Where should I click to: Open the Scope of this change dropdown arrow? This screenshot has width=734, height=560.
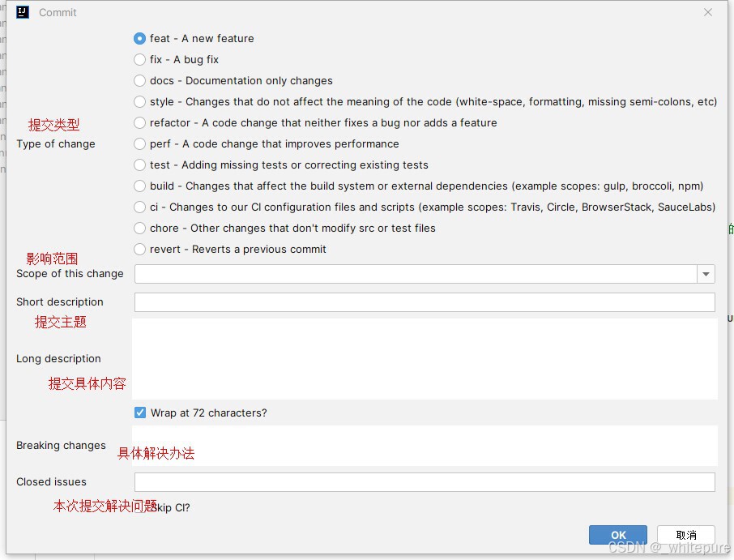(706, 274)
